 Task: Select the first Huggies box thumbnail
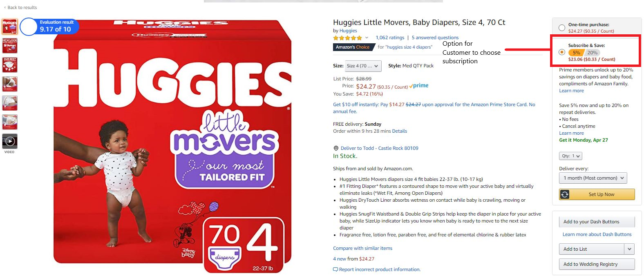[x=10, y=27]
